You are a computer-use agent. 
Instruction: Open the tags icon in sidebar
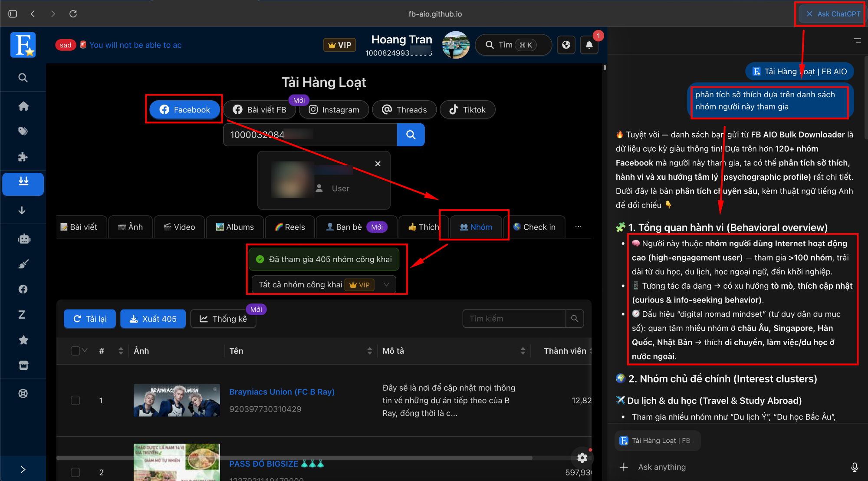click(x=23, y=132)
